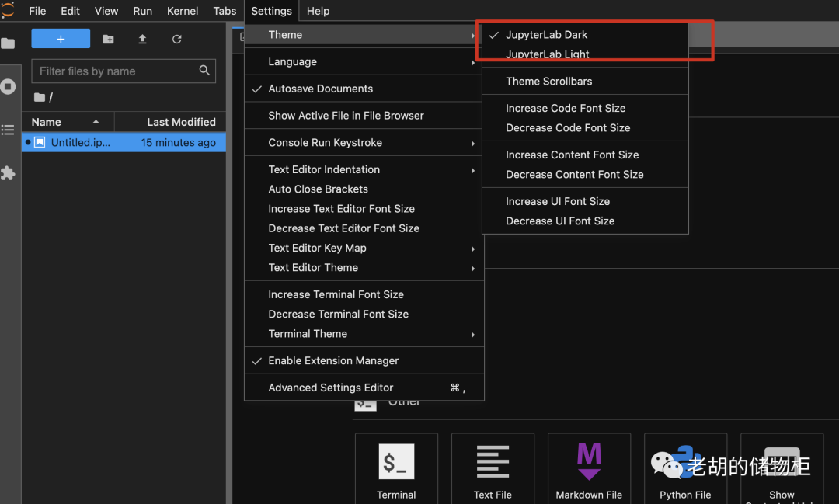Refresh the file list
The height and width of the screenshot is (504, 839).
(176, 39)
